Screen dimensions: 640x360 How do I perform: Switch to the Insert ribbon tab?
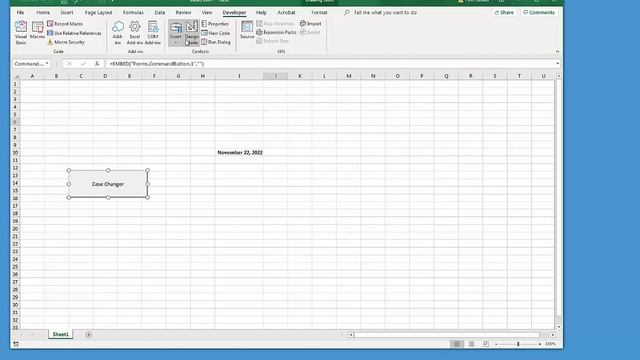pos(67,12)
